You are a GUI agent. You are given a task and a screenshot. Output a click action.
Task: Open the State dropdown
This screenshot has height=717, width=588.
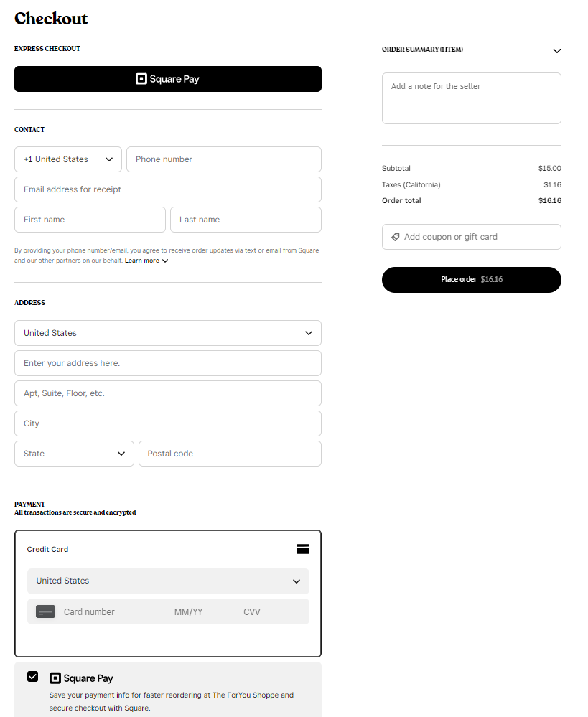coord(74,454)
